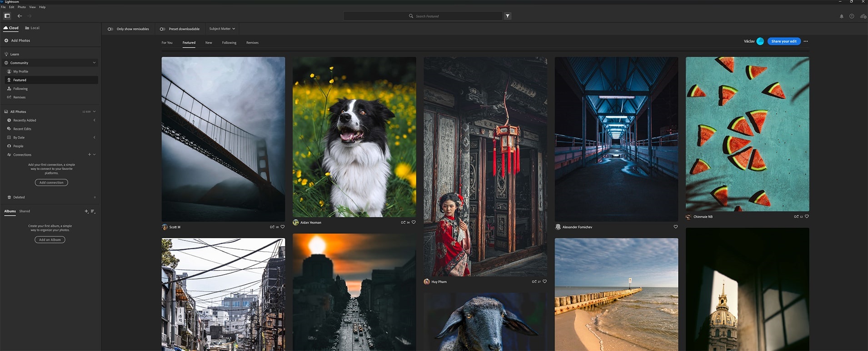Screen dimensions: 868x351
Task: Like Chinmaie NB's watermelon photo
Action: 807,216
